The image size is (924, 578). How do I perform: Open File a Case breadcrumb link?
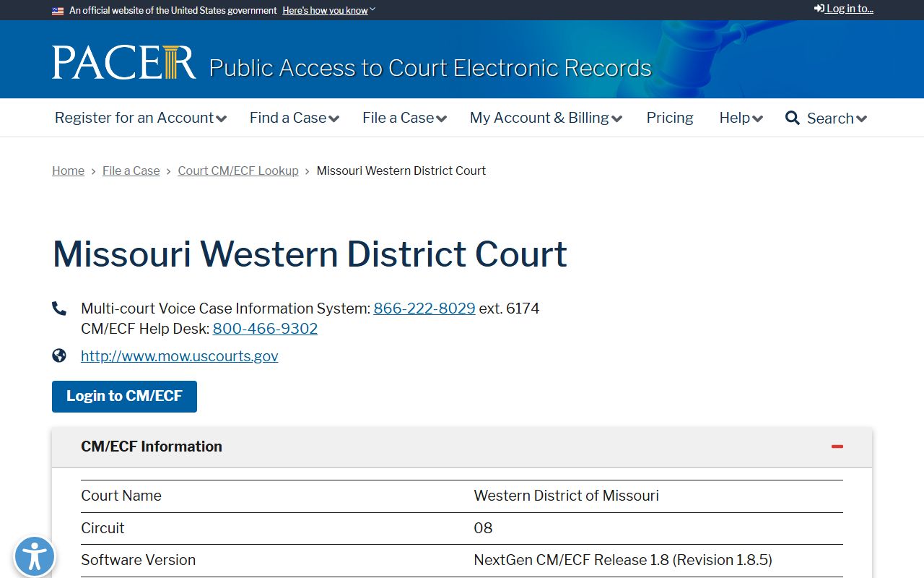coord(131,171)
